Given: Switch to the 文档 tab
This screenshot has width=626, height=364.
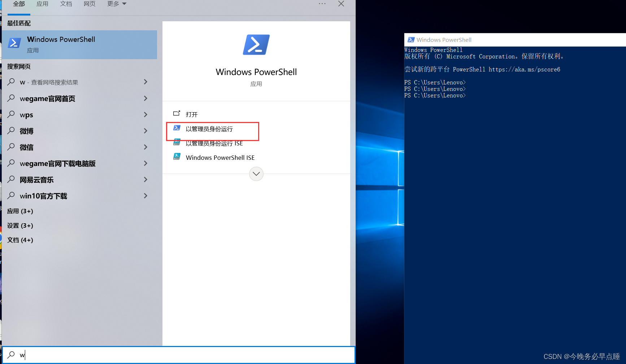Looking at the screenshot, I should click(66, 4).
